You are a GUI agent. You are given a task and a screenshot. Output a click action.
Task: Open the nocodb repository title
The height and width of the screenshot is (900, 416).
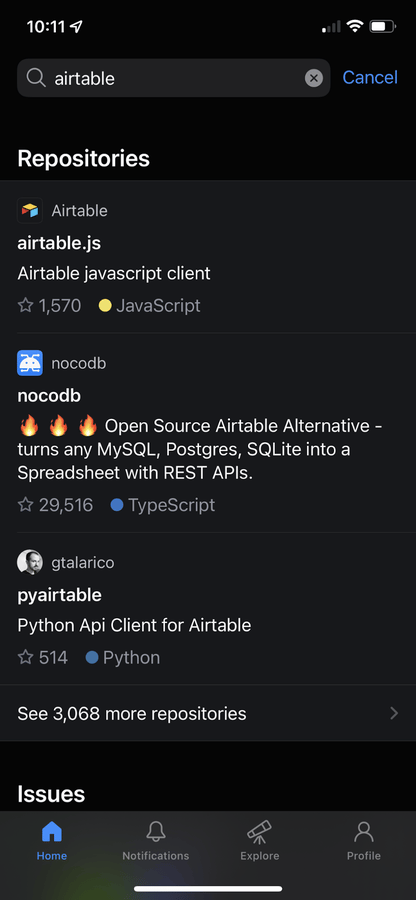49,395
